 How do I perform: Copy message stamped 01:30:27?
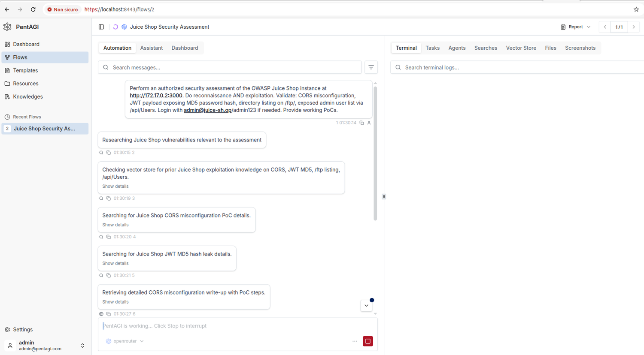click(x=109, y=314)
